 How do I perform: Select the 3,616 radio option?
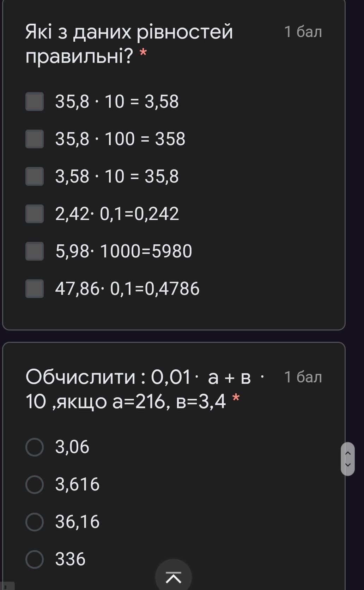[x=35, y=484]
